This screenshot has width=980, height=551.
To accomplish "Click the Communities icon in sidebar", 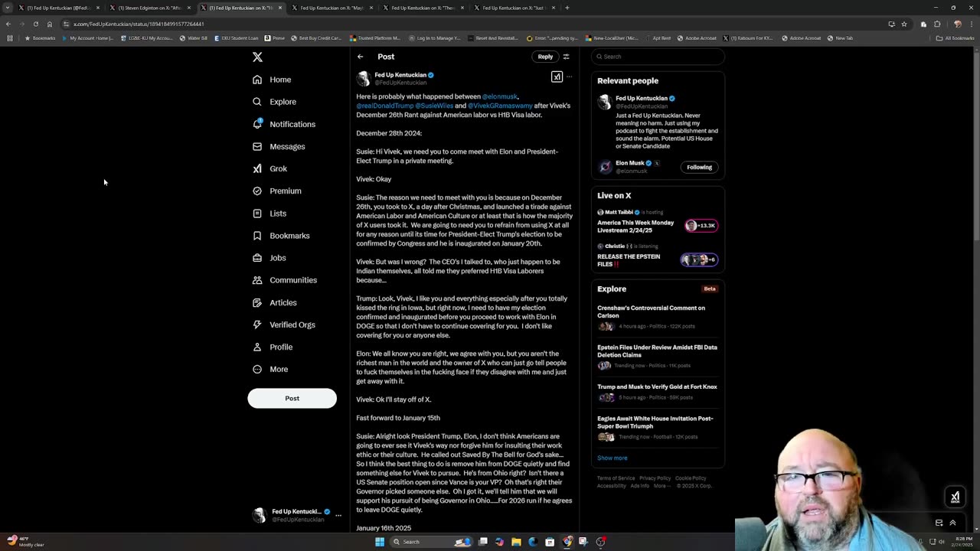I will point(257,280).
